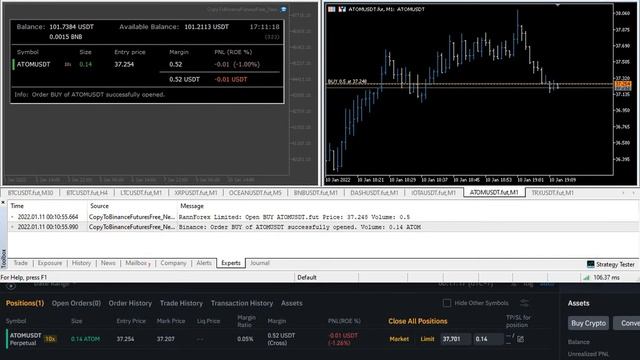Open the Open Orders(0) tab in Binance
This screenshot has height=360, width=640.
(76, 303)
